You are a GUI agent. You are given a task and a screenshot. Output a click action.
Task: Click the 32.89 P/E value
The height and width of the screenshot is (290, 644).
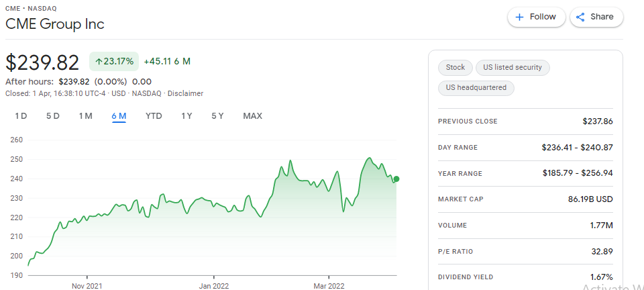[x=602, y=251]
